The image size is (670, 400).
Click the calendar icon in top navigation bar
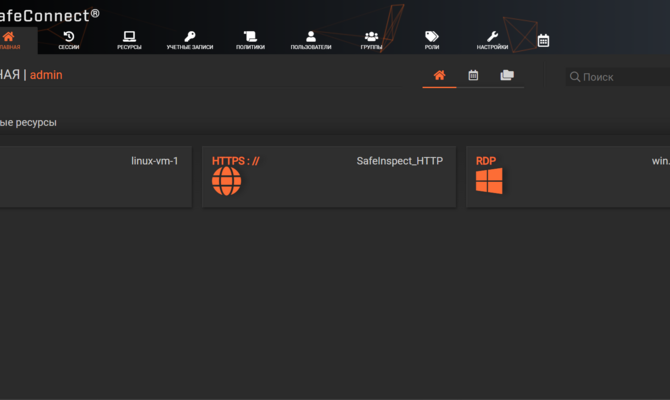pos(543,41)
